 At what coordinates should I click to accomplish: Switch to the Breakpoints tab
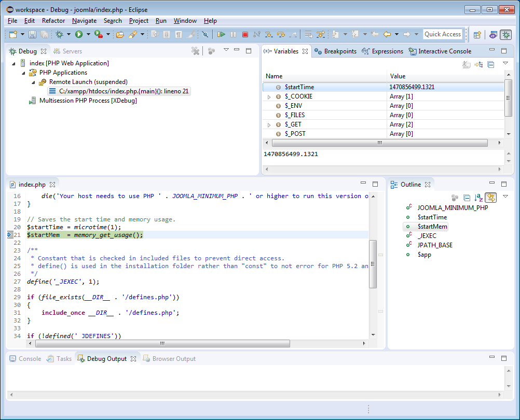(x=336, y=51)
